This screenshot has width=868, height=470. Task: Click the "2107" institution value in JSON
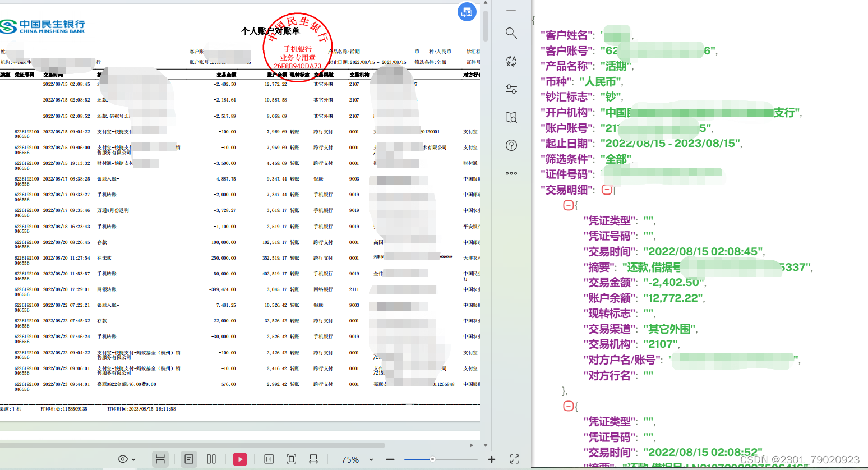[x=660, y=344]
